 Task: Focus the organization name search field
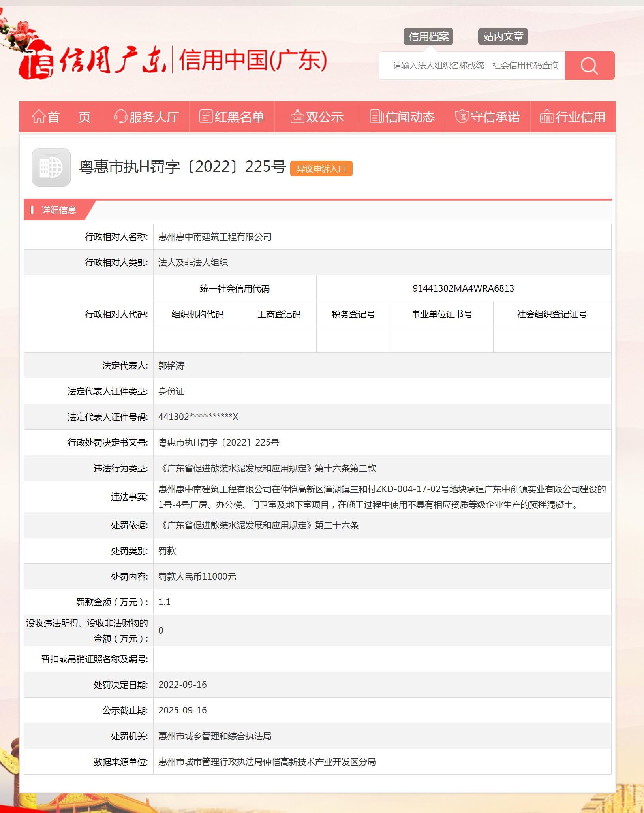(472, 66)
